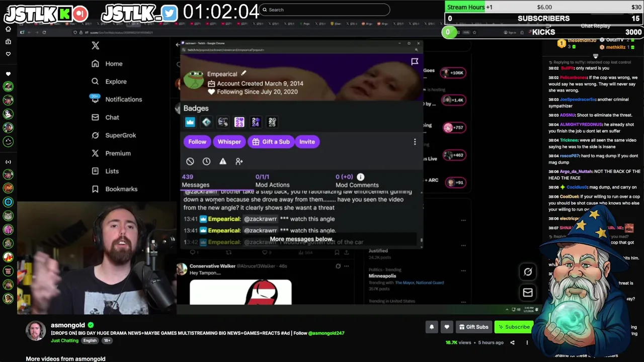Click the Grok icon on Conservative Walker tweet
This screenshot has width=644, height=362.
coord(338,266)
